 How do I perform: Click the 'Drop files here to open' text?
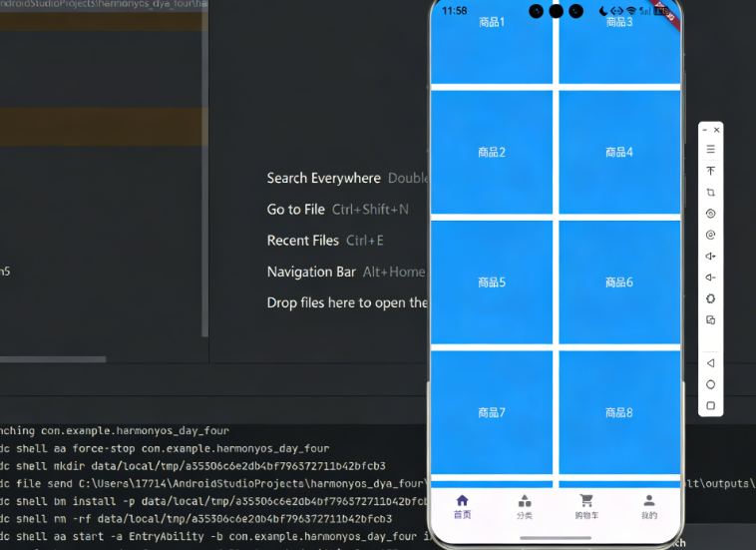(x=347, y=302)
